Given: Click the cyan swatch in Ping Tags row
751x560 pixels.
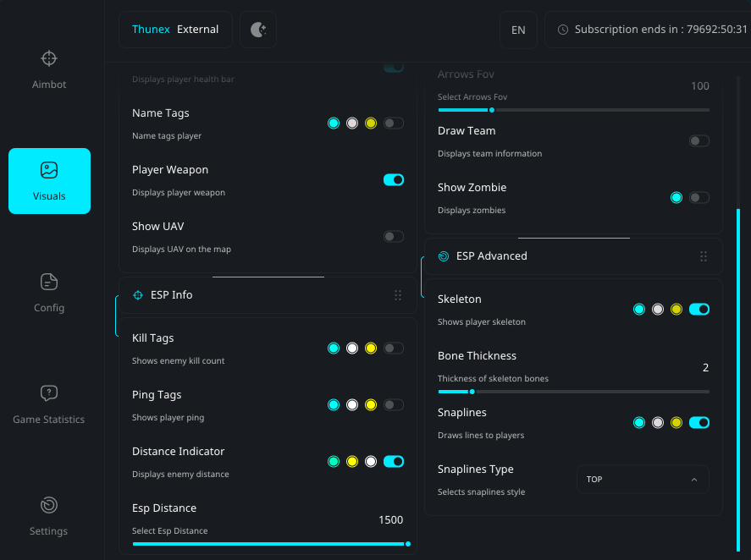Looking at the screenshot, I should click(334, 405).
